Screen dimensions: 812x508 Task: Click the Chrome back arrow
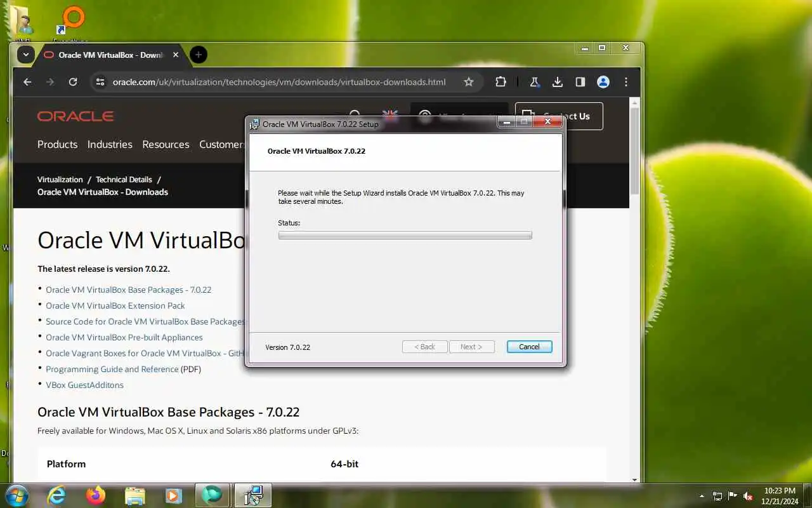tap(27, 82)
